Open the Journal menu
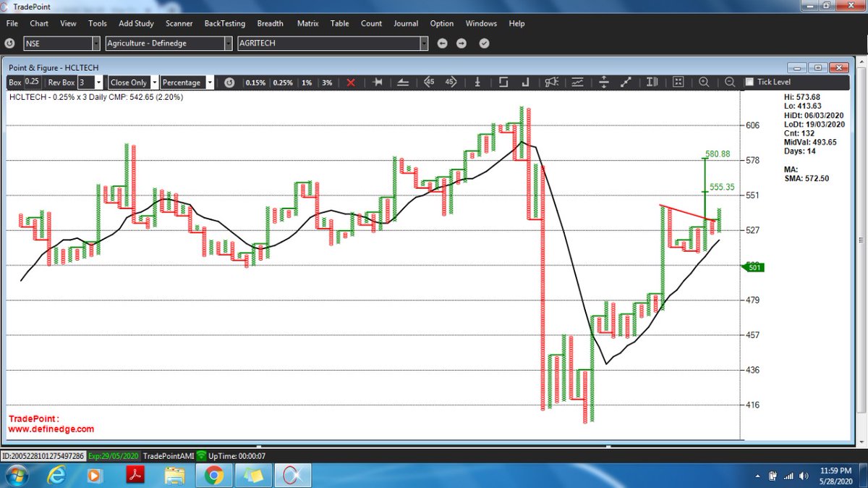This screenshot has height=488, width=868. (406, 23)
